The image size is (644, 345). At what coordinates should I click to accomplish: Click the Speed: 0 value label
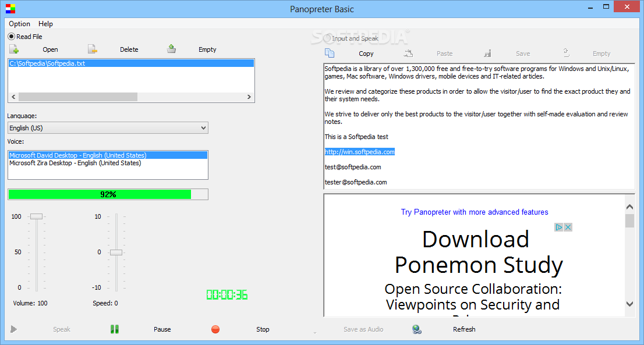pos(105,303)
